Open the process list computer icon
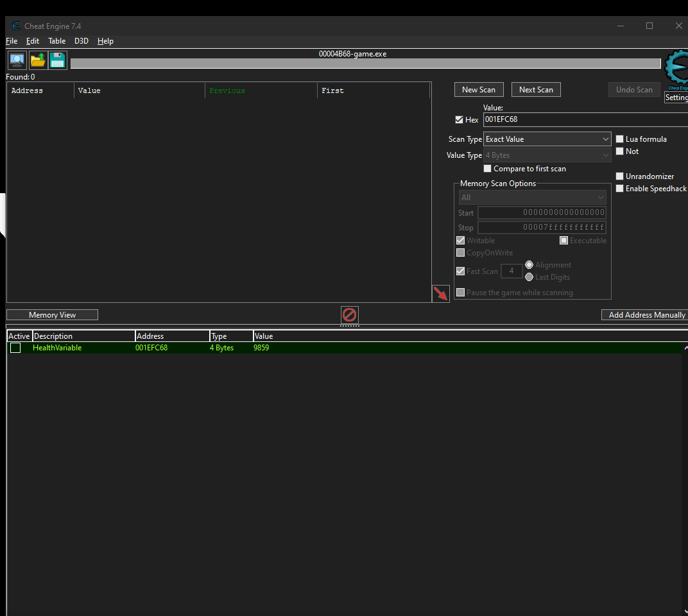 (x=17, y=60)
